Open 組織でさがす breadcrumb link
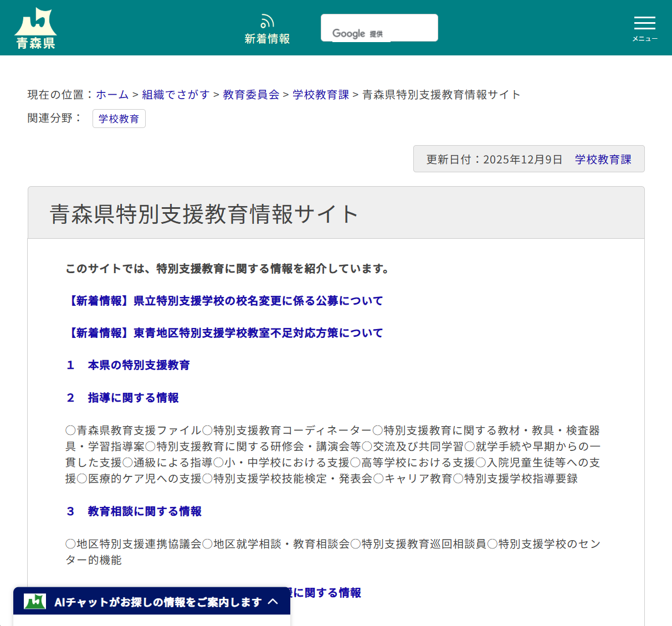The width and height of the screenshot is (672, 626). point(176,95)
